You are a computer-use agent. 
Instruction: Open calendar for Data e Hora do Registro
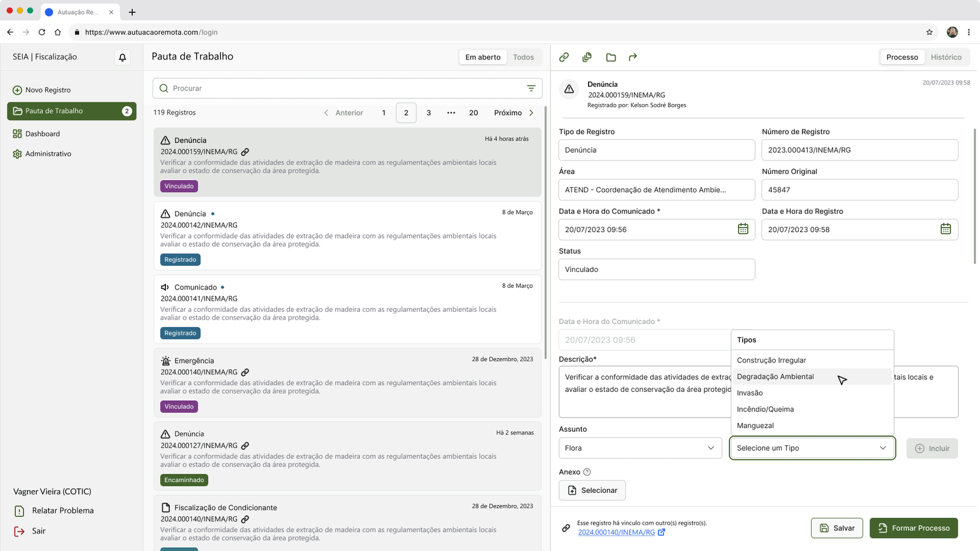[945, 229]
